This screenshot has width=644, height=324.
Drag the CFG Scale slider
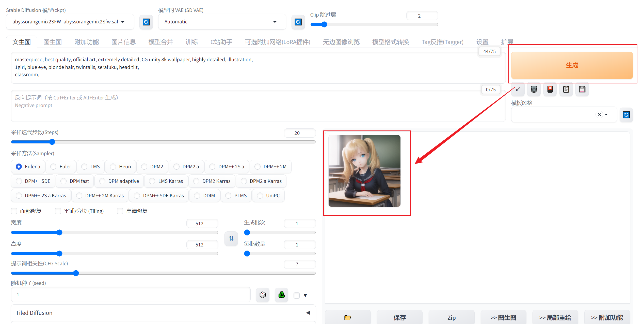[x=76, y=273]
